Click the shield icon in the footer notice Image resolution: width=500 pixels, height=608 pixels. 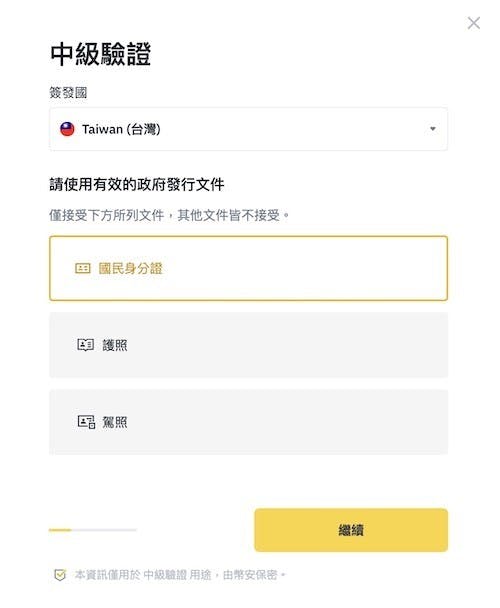click(60, 575)
